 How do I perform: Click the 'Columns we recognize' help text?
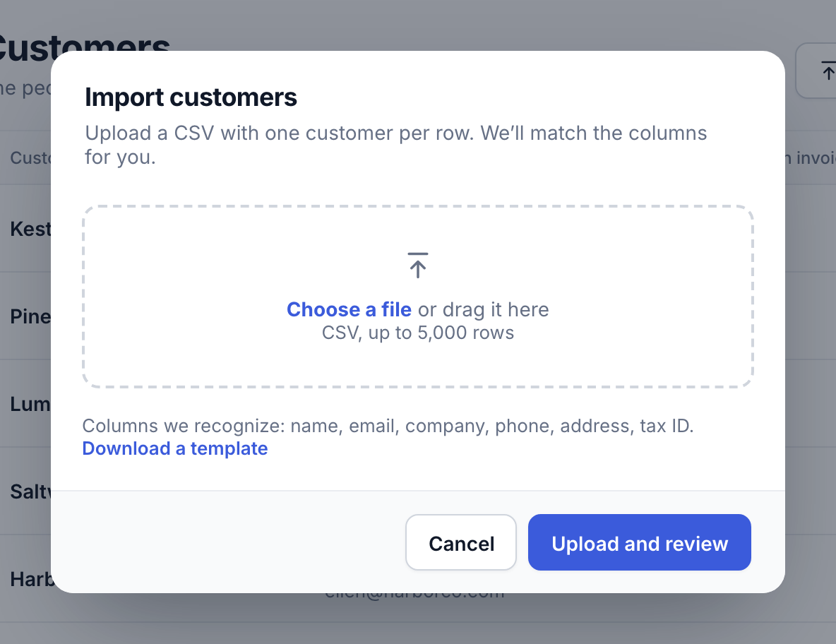388,425
